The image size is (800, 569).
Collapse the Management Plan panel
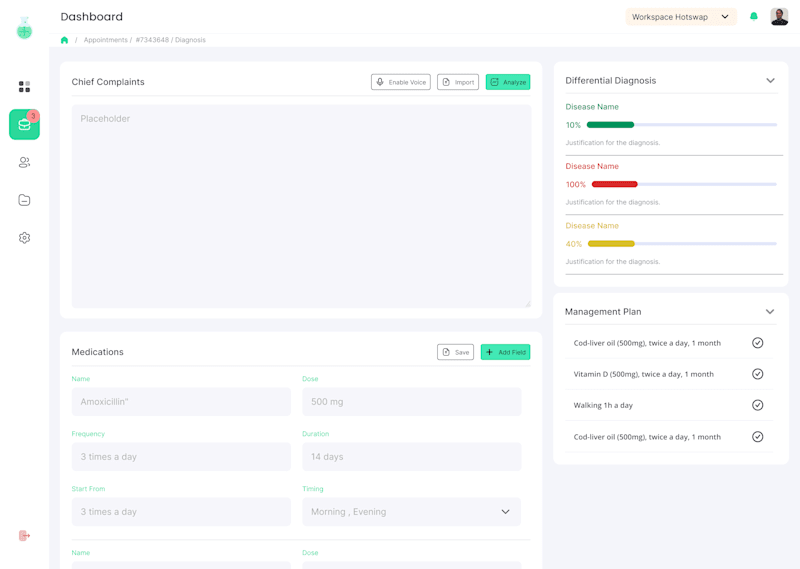click(x=770, y=312)
